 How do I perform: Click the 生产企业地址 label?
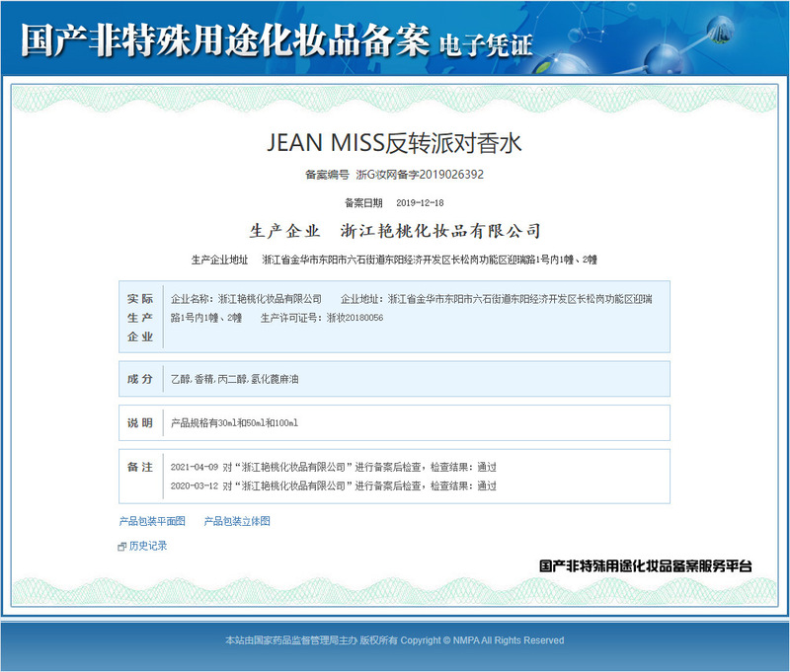click(x=219, y=260)
